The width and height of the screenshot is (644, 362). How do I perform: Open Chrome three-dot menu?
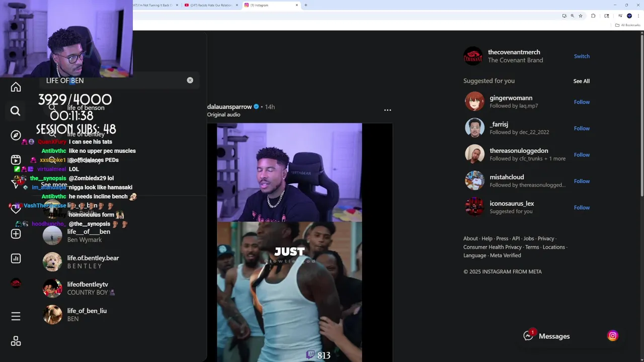[638, 16]
